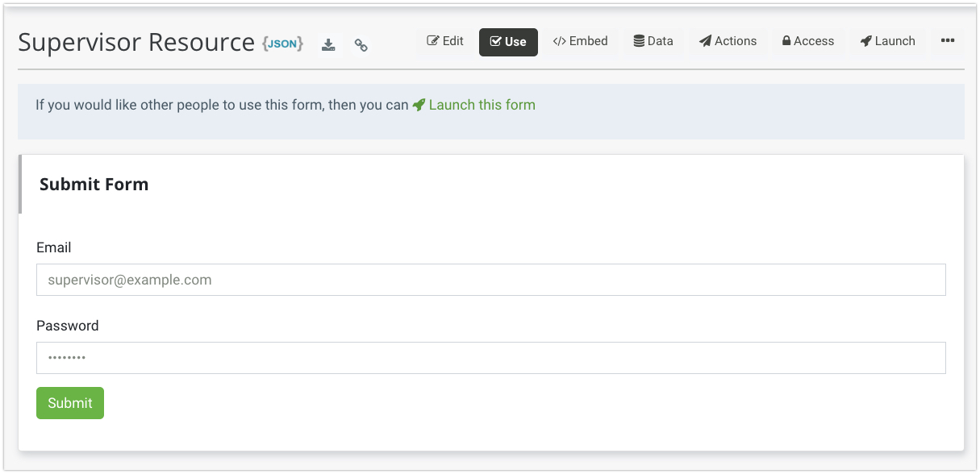Focus the Email input field

click(x=490, y=280)
